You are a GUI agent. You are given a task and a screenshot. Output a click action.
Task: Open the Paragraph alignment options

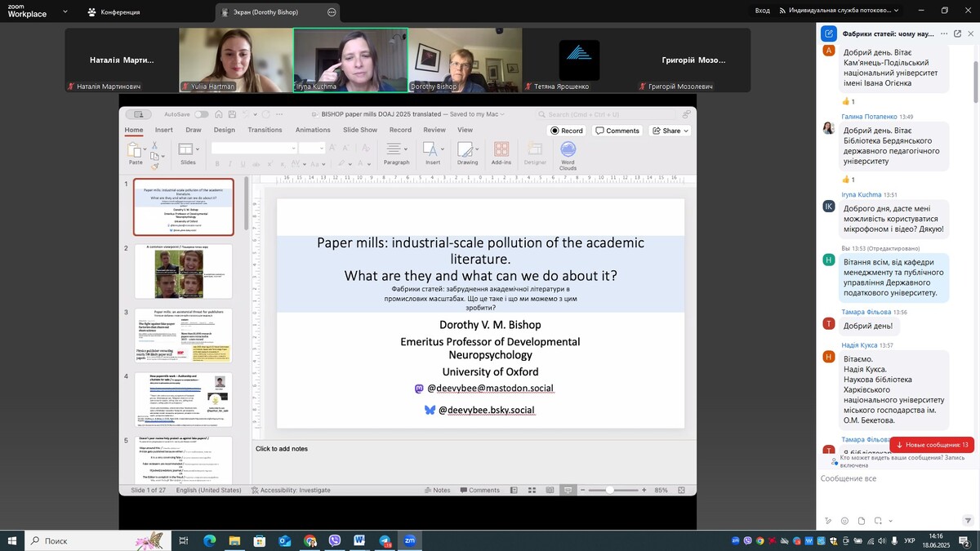(396, 149)
